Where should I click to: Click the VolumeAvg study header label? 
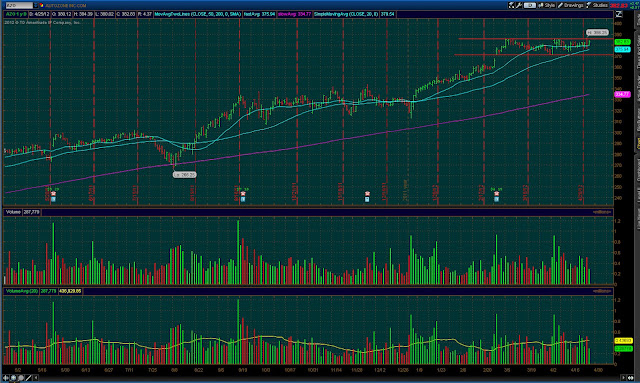coord(22,291)
